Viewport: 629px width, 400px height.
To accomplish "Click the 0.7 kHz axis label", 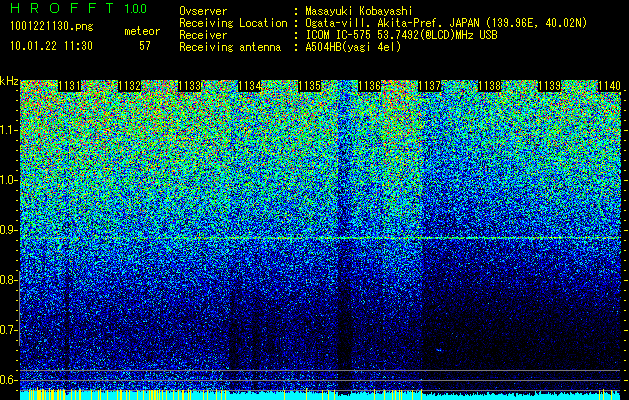I will pyautogui.click(x=8, y=330).
